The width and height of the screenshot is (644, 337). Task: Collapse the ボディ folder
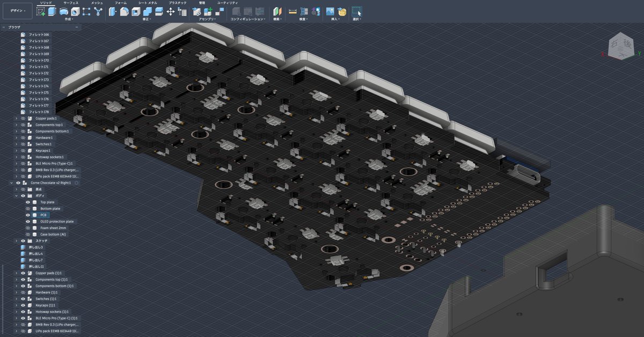pos(16,195)
